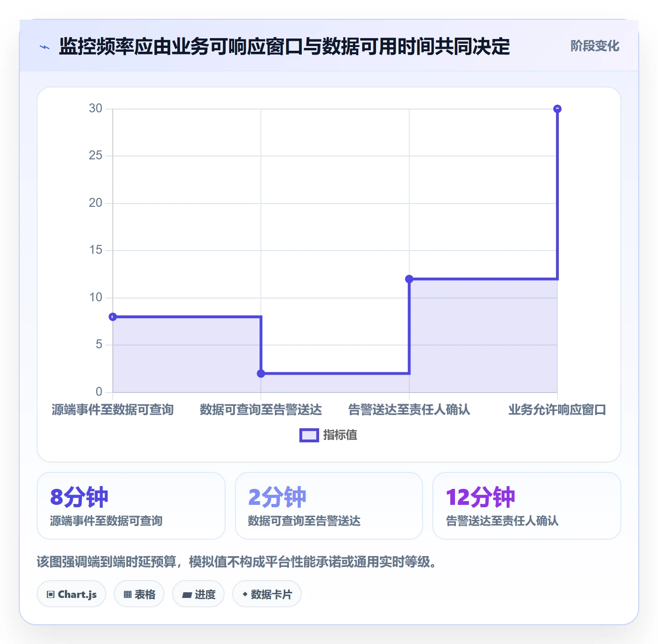658x644 pixels.
Task: Click the Chart.js tag chip
Action: tap(71, 594)
